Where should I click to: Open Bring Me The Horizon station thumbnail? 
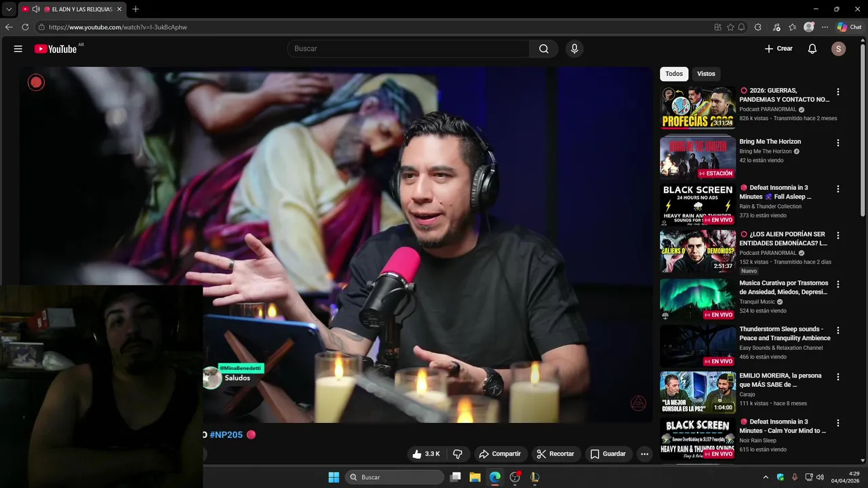coord(698,159)
